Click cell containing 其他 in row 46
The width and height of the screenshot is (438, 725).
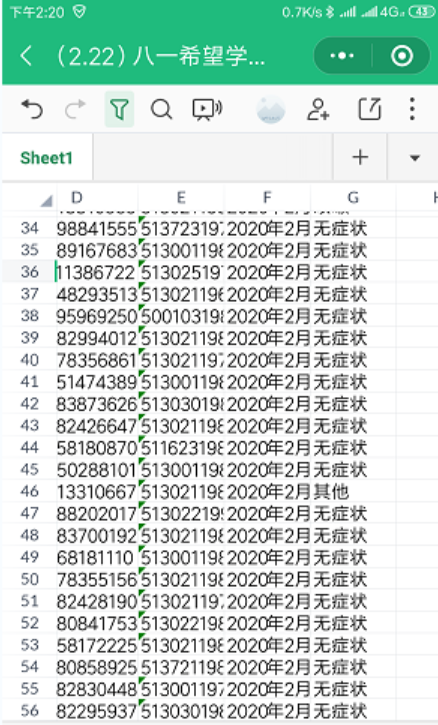pyautogui.click(x=353, y=491)
